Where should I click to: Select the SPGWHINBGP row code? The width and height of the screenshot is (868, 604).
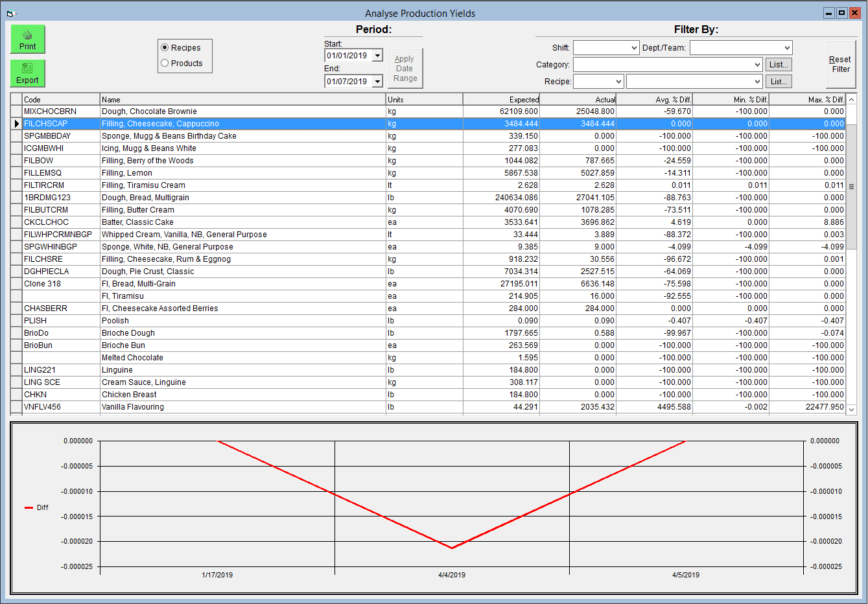coord(61,247)
